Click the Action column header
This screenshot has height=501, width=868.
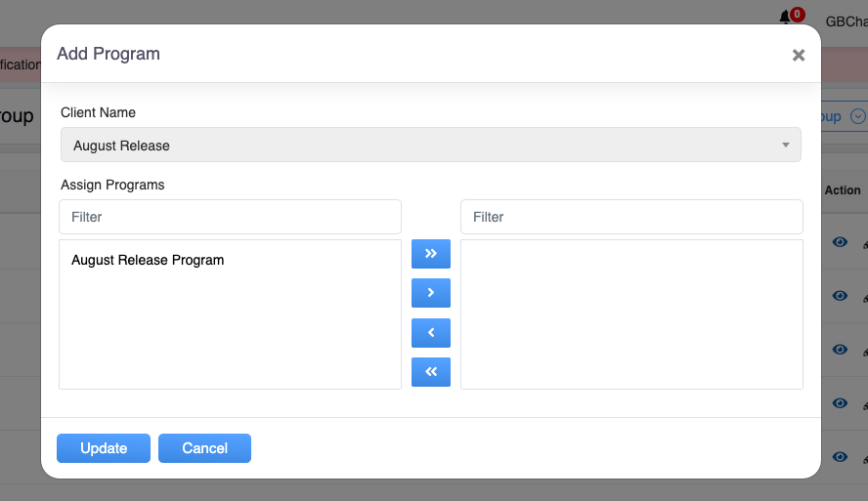click(843, 190)
